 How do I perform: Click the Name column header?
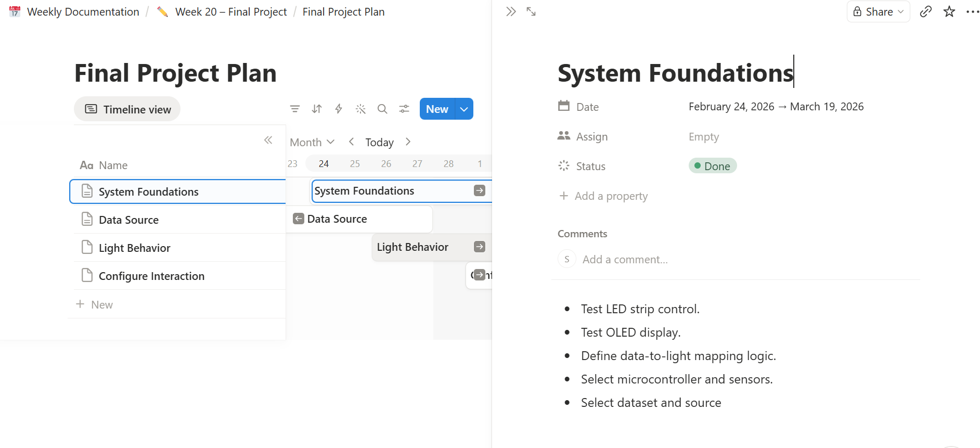104,165
